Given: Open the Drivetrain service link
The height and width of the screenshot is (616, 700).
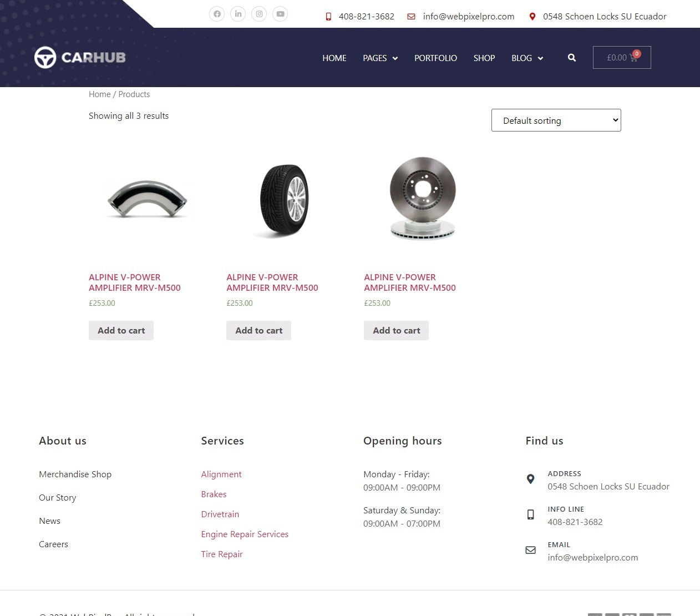Looking at the screenshot, I should pos(220,514).
